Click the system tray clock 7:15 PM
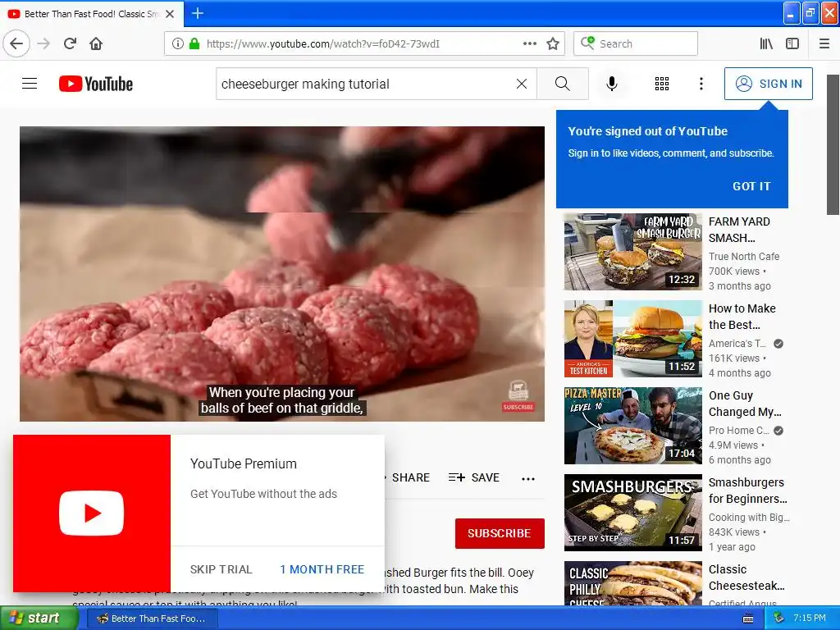The image size is (840, 630). (810, 618)
